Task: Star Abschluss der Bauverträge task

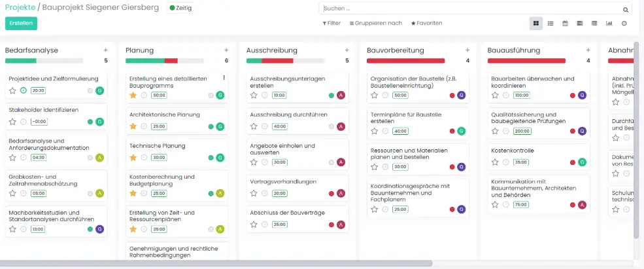Action: 254,224
